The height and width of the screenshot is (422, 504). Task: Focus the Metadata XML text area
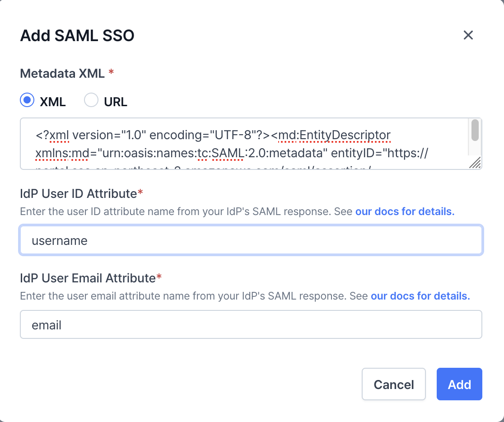click(244, 144)
